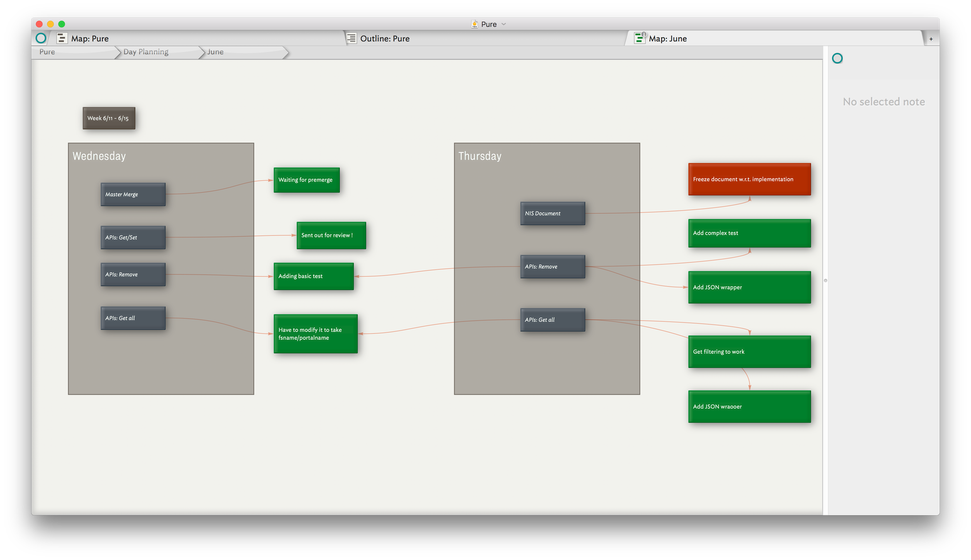Click the teal circle in the note pane
Viewport: 971px width, 560px height.
(x=837, y=59)
